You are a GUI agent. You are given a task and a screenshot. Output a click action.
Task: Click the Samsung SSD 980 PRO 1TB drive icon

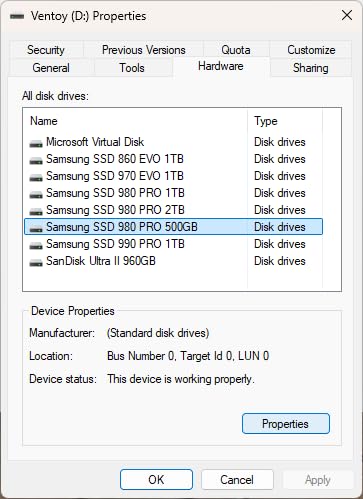pyautogui.click(x=36, y=194)
